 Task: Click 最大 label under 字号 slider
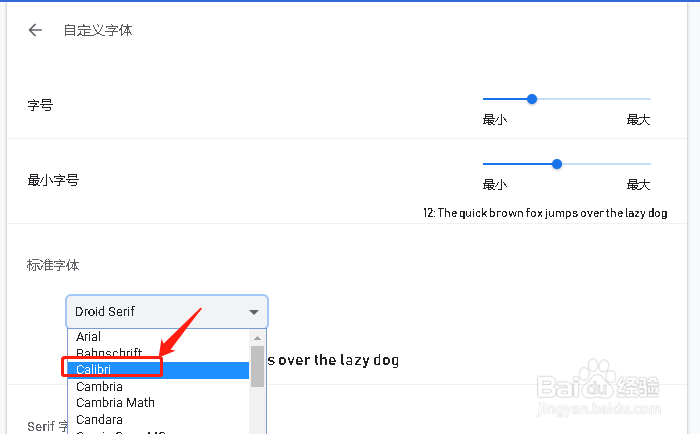(x=638, y=120)
